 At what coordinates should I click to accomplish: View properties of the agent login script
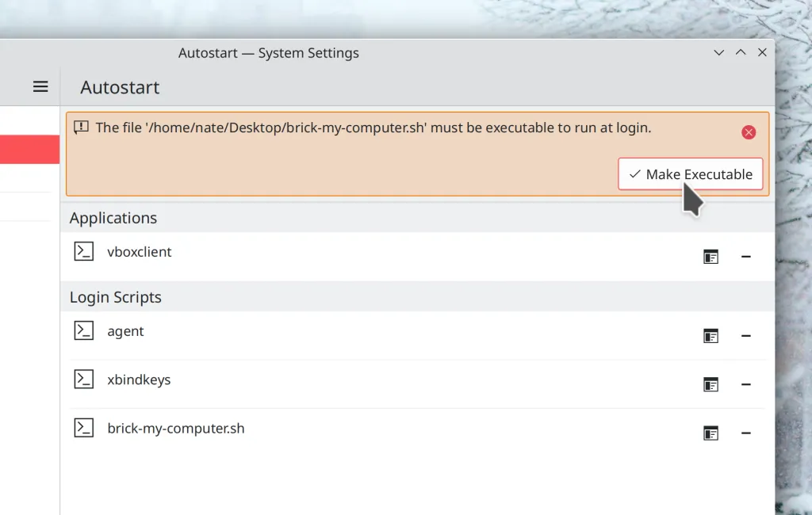coord(710,335)
